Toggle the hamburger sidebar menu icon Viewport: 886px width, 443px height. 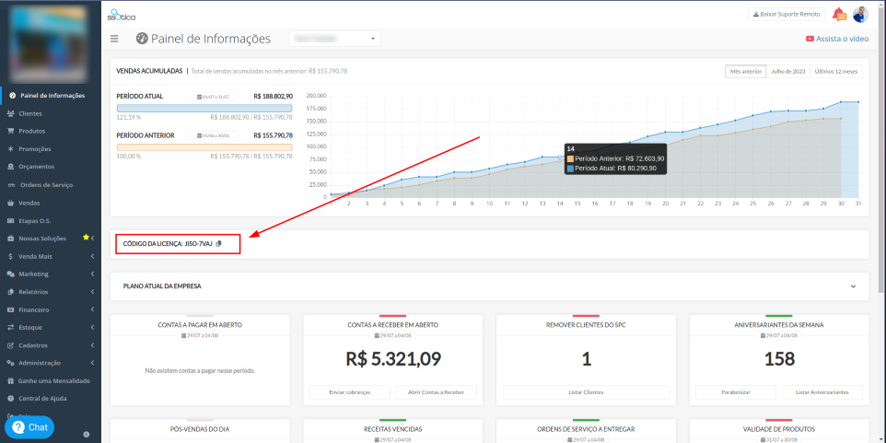click(x=115, y=39)
